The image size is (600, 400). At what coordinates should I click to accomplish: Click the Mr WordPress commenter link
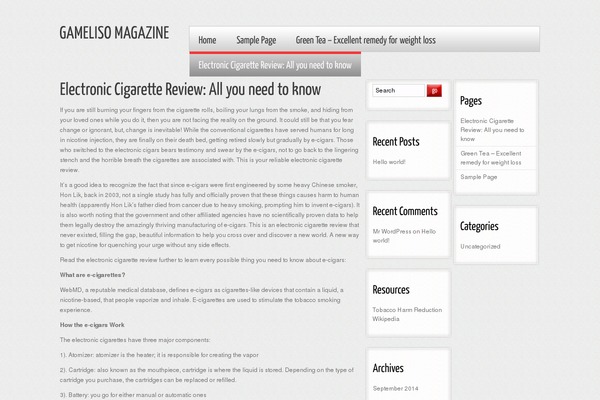392,231
